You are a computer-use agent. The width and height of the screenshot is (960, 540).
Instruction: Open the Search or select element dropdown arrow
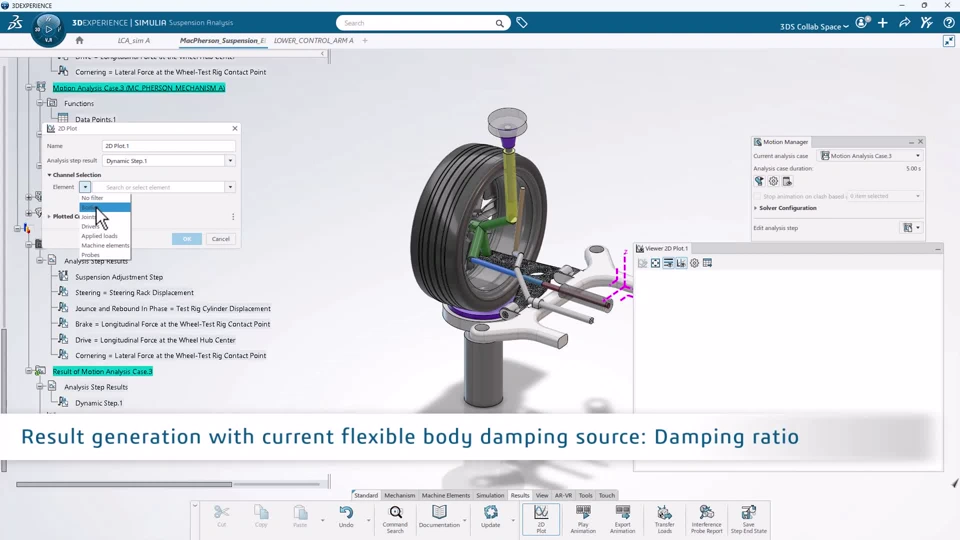click(230, 187)
